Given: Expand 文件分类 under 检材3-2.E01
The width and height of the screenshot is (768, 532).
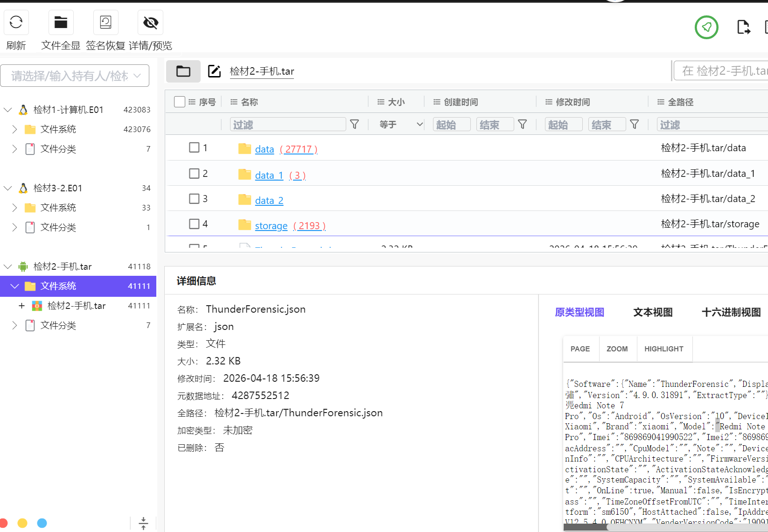Looking at the screenshot, I should click(x=14, y=227).
